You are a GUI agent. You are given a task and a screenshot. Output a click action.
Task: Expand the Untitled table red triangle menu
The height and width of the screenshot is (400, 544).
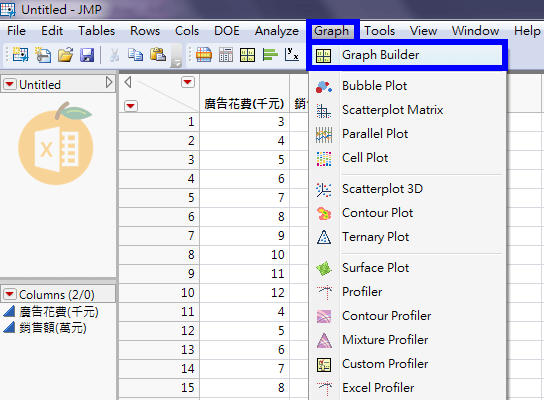coord(10,84)
